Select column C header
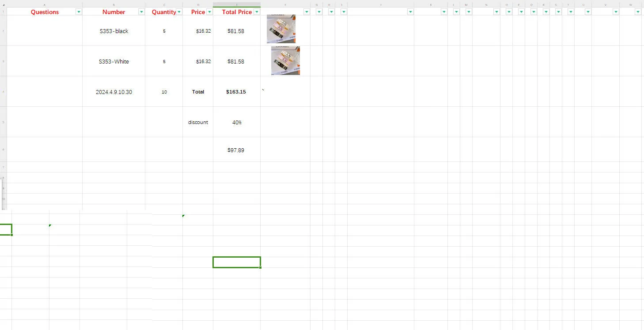The height and width of the screenshot is (330, 644). coord(164,4)
